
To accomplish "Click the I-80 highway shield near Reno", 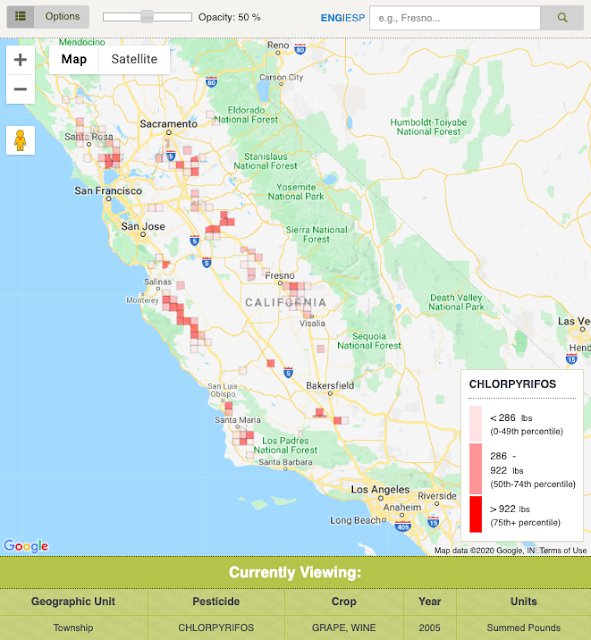I will tap(300, 49).
